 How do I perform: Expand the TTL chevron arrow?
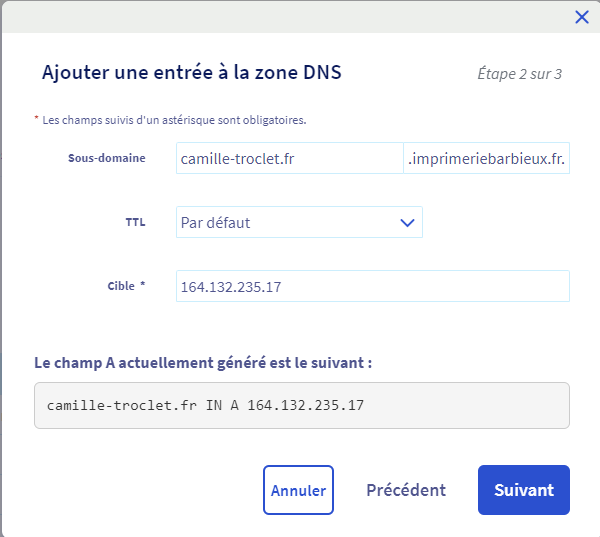(x=407, y=222)
